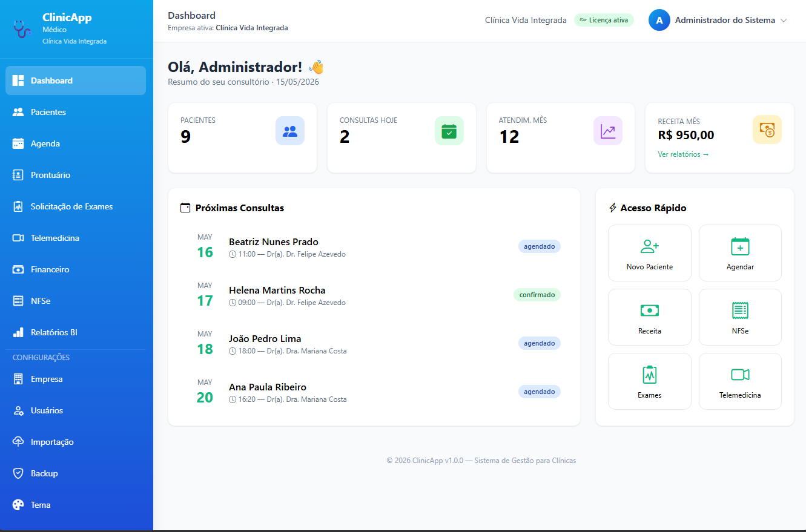Open the Relatórios BI label
This screenshot has height=532, width=806.
pos(54,332)
